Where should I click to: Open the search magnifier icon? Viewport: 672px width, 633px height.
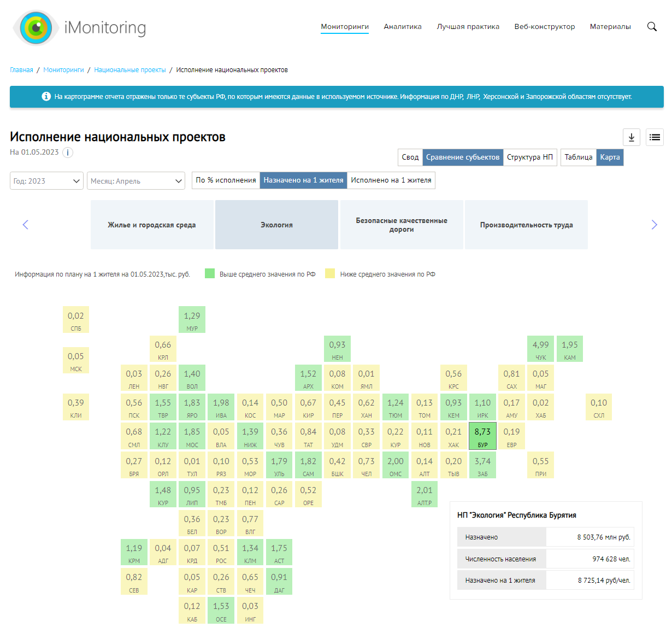[x=652, y=27]
